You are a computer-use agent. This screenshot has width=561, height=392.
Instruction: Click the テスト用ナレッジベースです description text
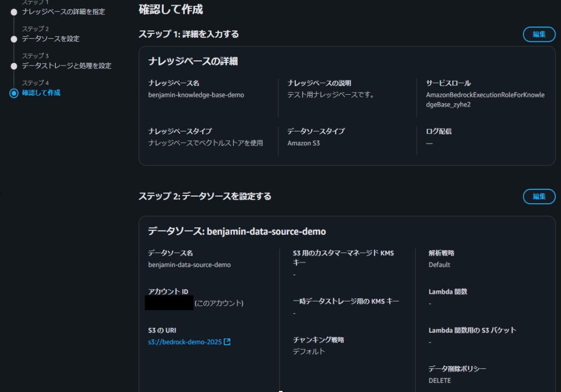point(330,95)
